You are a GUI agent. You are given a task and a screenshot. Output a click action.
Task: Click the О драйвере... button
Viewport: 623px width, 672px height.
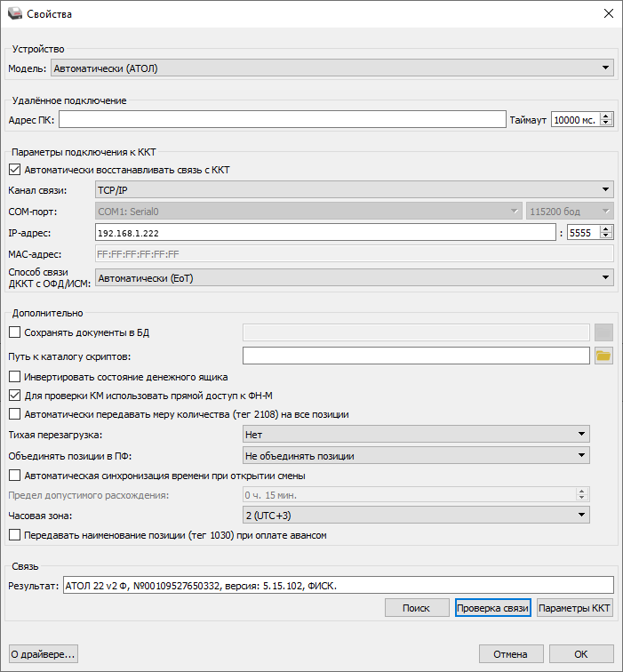click(x=44, y=654)
